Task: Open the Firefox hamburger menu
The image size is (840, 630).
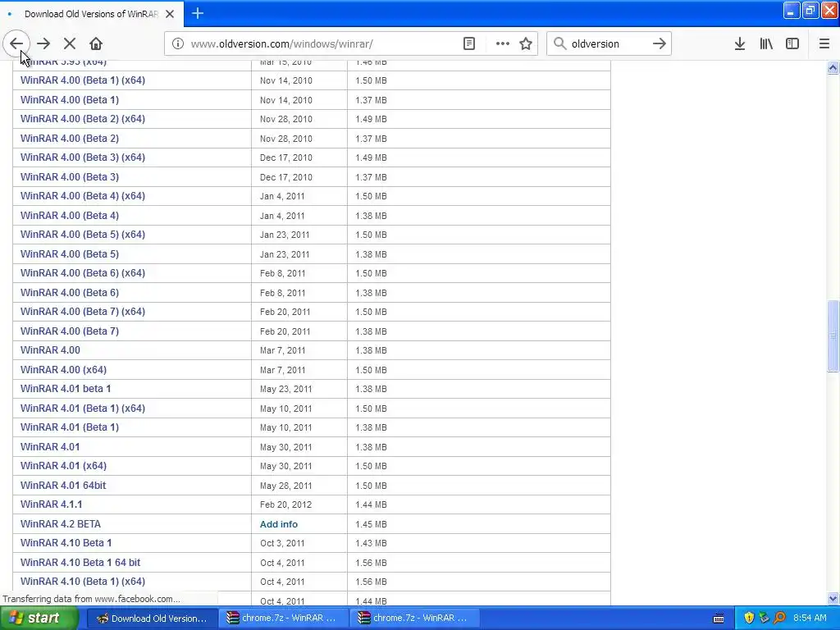Action: (824, 43)
